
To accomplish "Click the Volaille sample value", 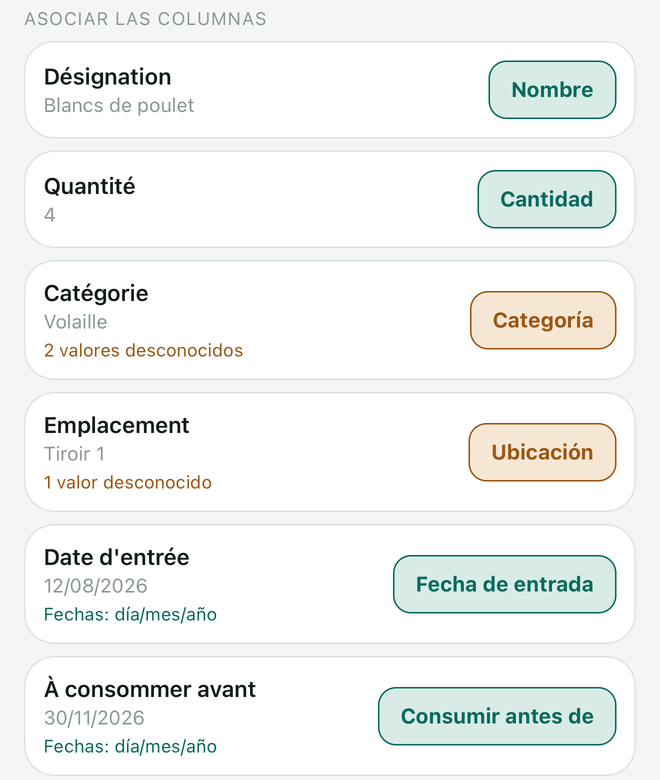I will coord(76,322).
